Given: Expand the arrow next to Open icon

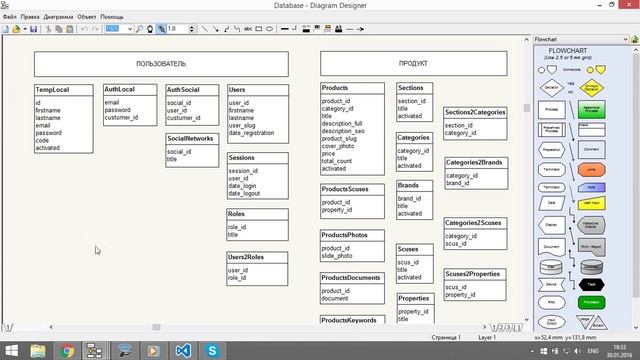Looking at the screenshot, I should click(x=24, y=29).
